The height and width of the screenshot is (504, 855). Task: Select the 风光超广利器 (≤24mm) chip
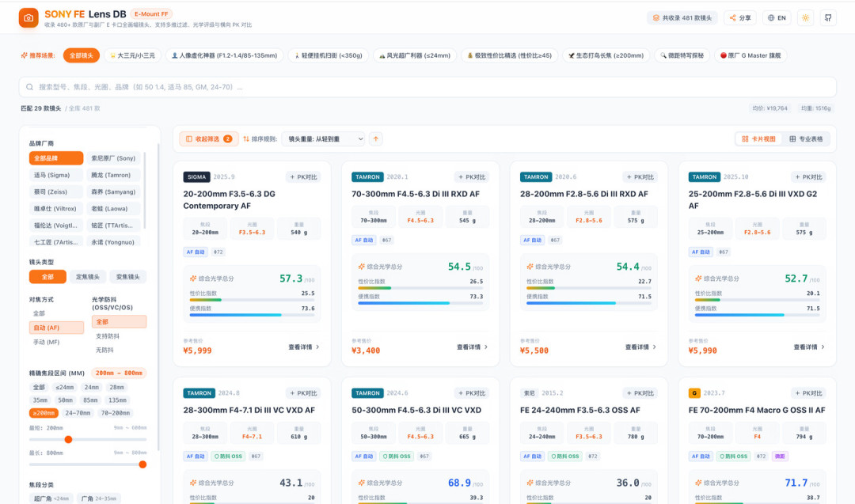pos(414,55)
